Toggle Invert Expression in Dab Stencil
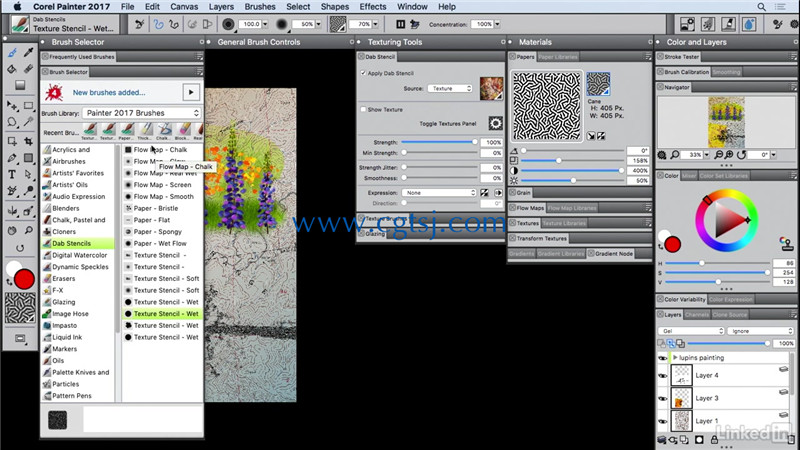This screenshot has width=800, height=450. (484, 192)
